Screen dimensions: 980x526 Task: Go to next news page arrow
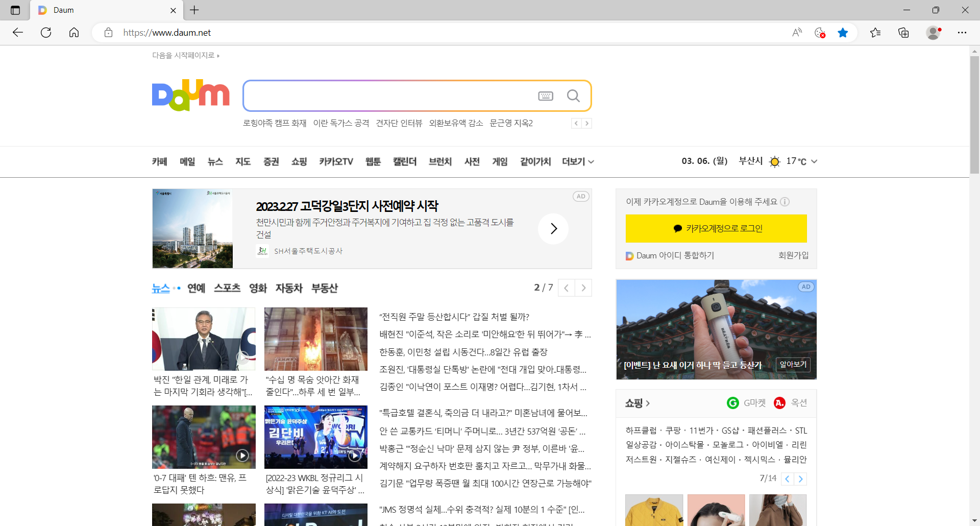(583, 288)
